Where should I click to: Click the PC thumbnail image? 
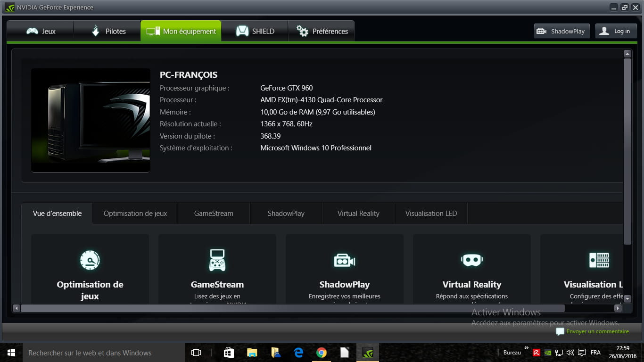91,120
